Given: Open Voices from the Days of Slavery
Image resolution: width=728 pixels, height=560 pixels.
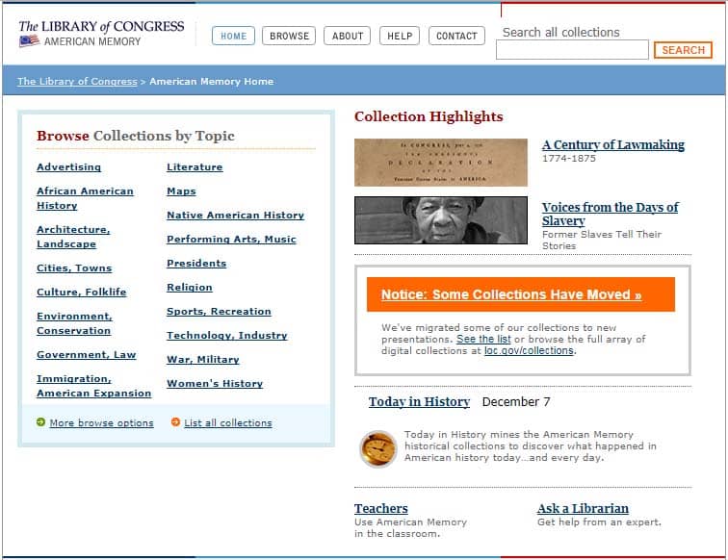Looking at the screenshot, I should click(611, 214).
